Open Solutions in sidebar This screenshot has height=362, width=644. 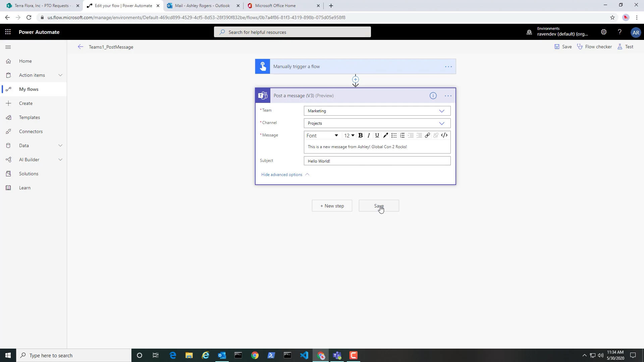coord(34,174)
